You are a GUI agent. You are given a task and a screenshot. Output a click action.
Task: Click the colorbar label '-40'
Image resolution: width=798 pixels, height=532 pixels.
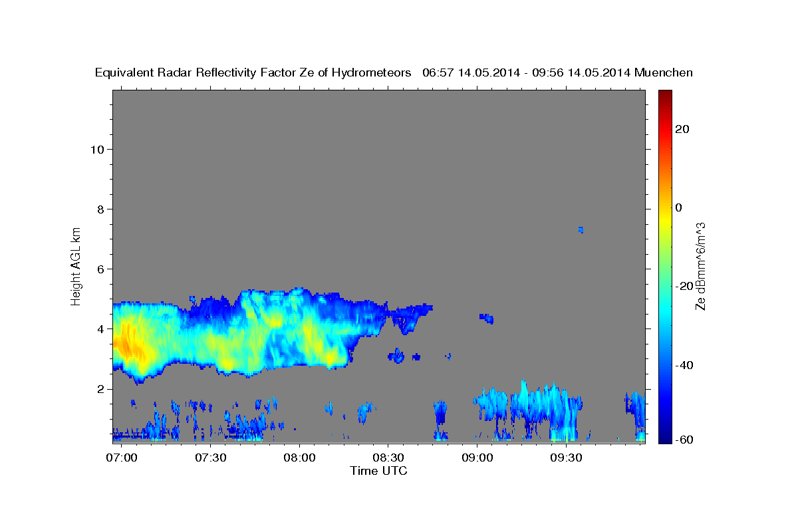coord(684,365)
